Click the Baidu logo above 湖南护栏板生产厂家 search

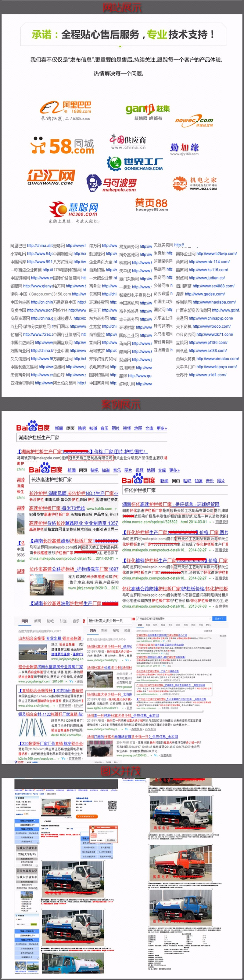(x=33, y=426)
